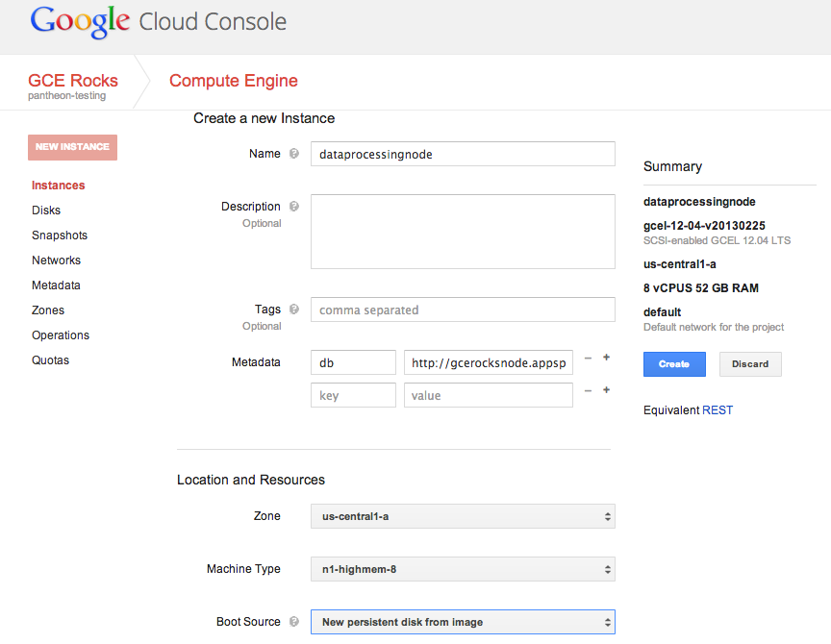Open the help tooltip beside Boot Source
The height and width of the screenshot is (644, 831).
coord(294,622)
